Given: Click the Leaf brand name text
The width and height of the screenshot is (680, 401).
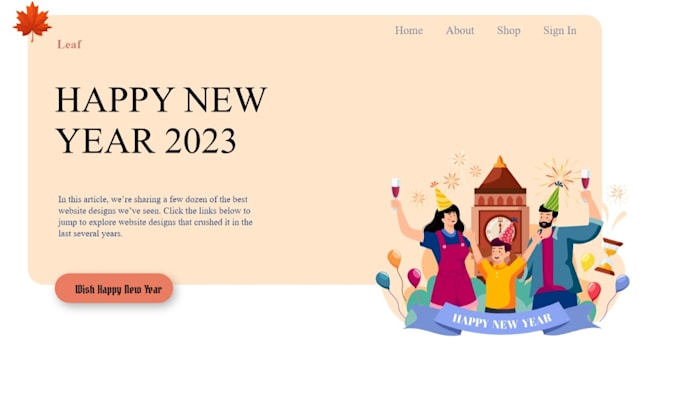Looking at the screenshot, I should 69,44.
